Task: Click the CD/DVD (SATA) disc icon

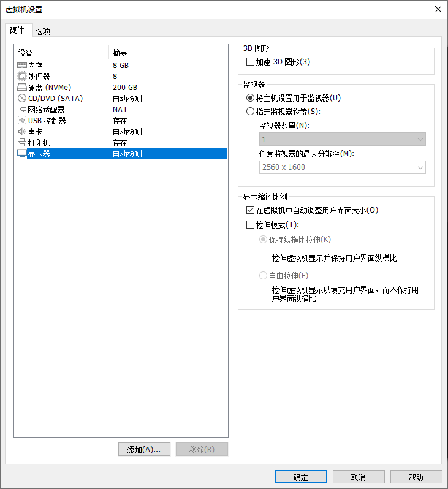Action: [x=22, y=98]
